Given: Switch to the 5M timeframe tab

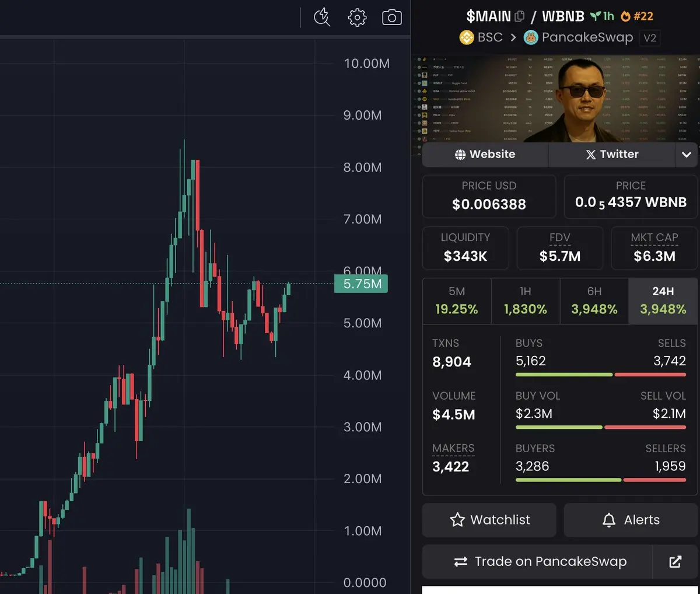Looking at the screenshot, I should (457, 301).
